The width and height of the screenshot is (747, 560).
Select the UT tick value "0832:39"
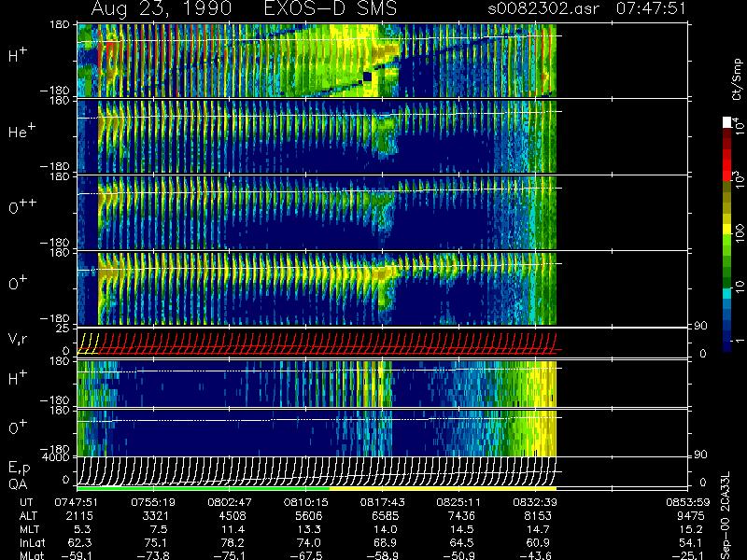(x=535, y=502)
